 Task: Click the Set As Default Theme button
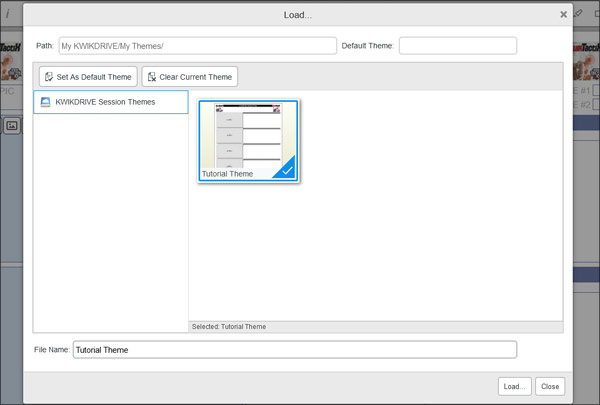click(x=88, y=77)
